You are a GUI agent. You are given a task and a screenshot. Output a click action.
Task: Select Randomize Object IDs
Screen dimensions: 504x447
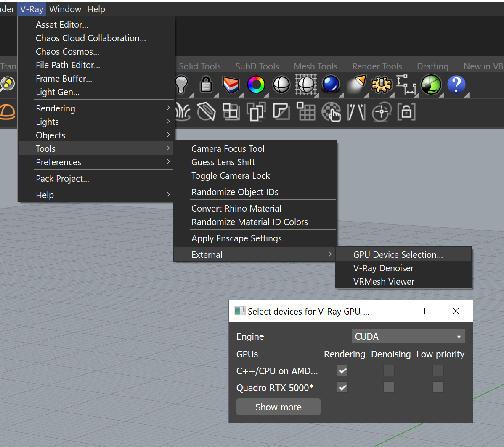pos(255,192)
